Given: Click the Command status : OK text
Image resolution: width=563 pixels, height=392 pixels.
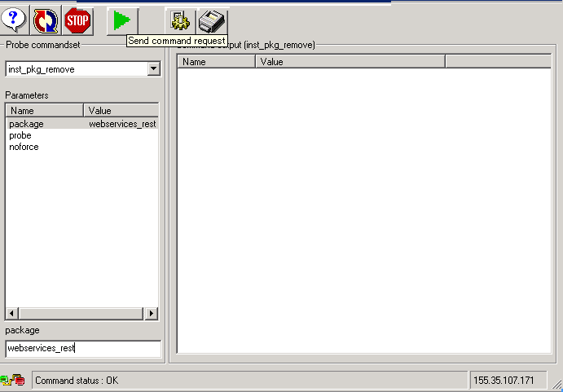Looking at the screenshot, I should [77, 381].
